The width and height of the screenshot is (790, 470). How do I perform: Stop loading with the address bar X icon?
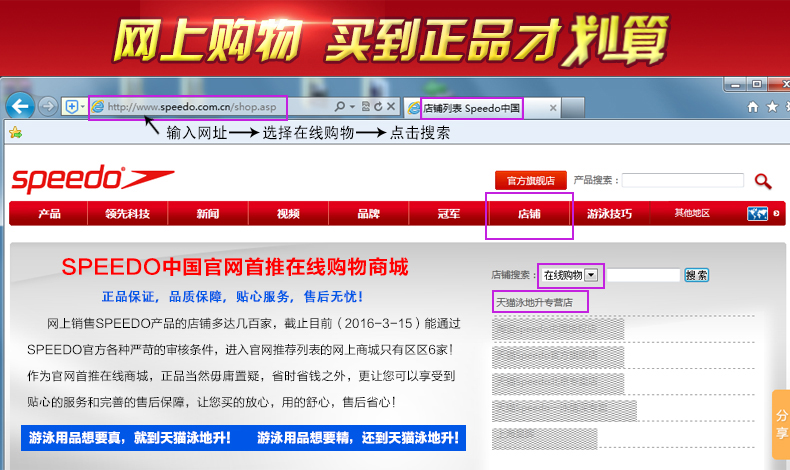click(390, 106)
